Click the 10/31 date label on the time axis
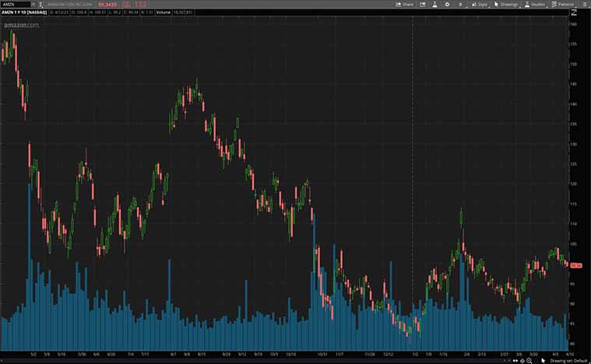This screenshot has width=591, height=364. point(322,354)
